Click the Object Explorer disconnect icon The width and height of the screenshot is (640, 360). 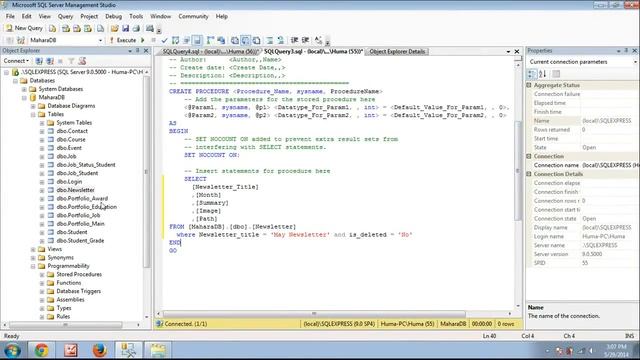[50, 61]
